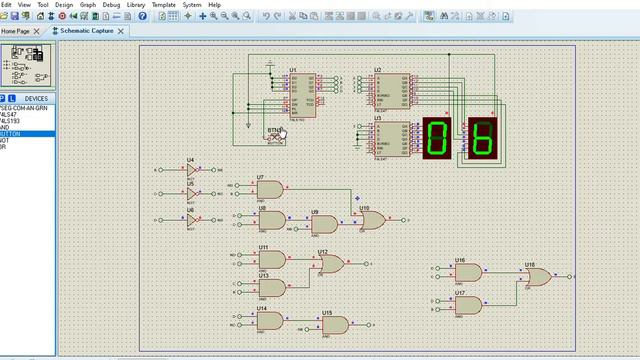The image size is (640, 360).
Task: Click the Cut scissors icon
Action: 292,16
